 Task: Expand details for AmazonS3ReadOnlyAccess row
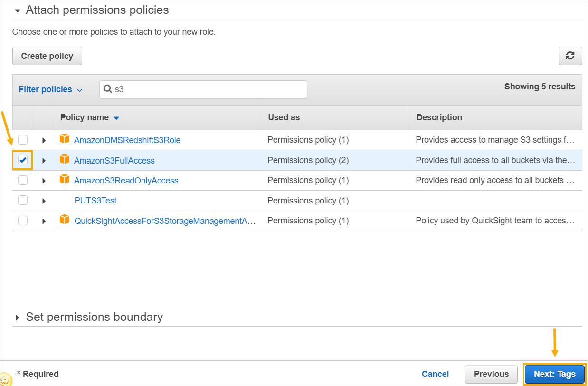(x=44, y=181)
